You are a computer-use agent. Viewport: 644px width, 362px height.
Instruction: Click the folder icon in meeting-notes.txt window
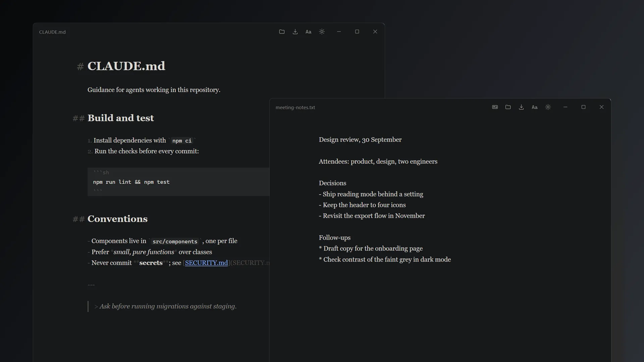click(x=508, y=107)
